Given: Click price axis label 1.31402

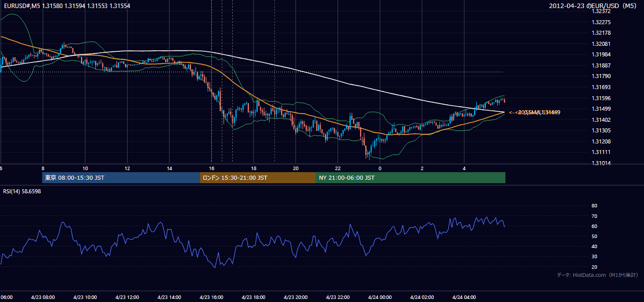Looking at the screenshot, I should pyautogui.click(x=601, y=120).
